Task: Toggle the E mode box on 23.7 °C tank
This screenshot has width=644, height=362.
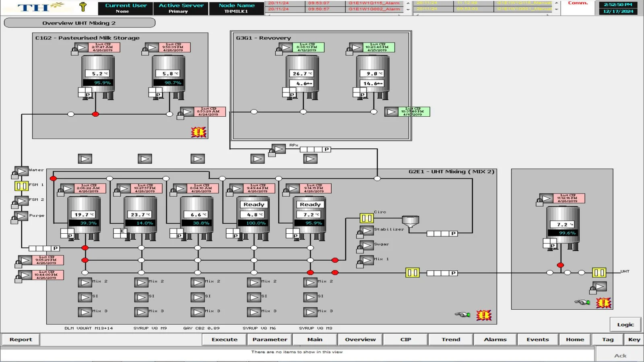Action: 123,231
